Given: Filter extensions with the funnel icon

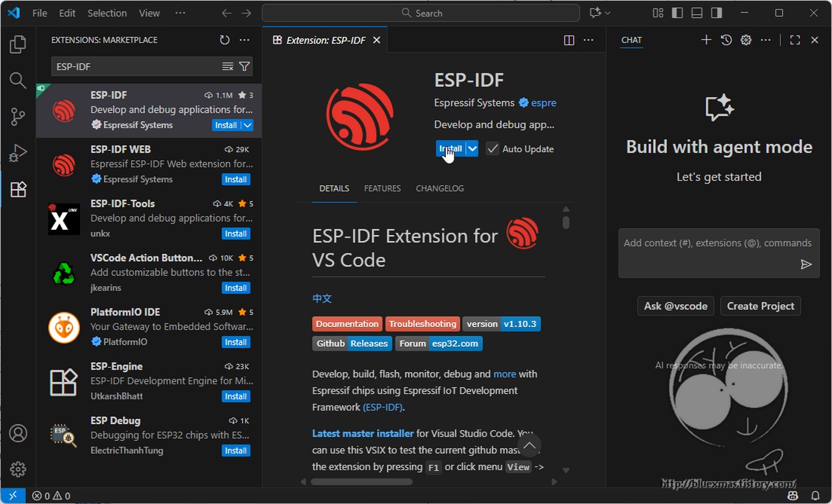Looking at the screenshot, I should click(244, 66).
